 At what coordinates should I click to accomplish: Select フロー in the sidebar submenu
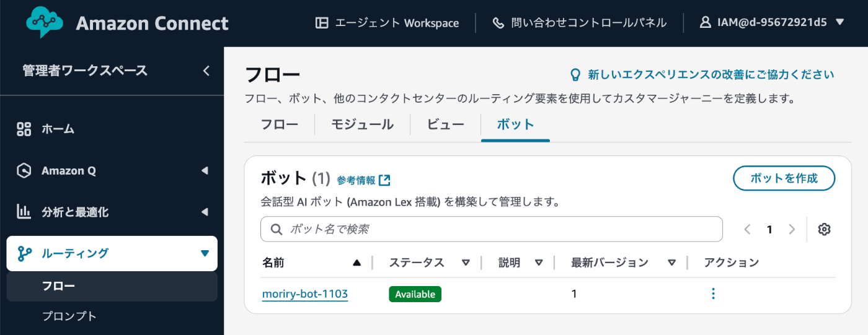(x=112, y=287)
